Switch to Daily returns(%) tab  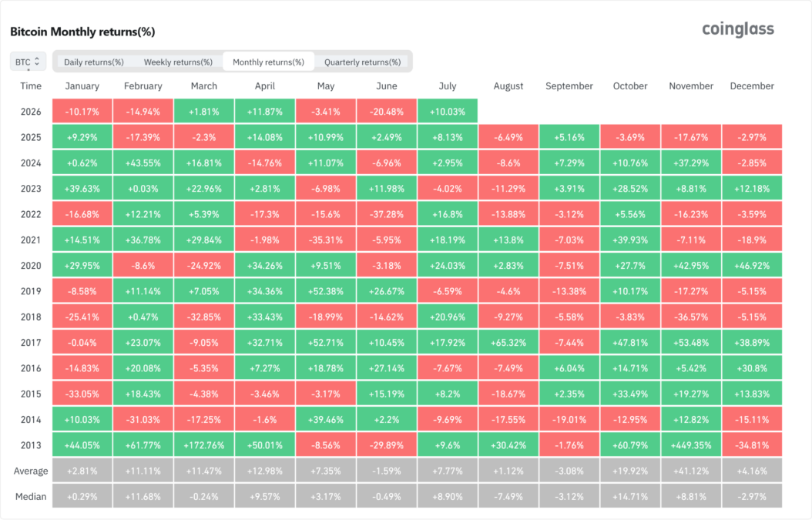[x=94, y=62]
